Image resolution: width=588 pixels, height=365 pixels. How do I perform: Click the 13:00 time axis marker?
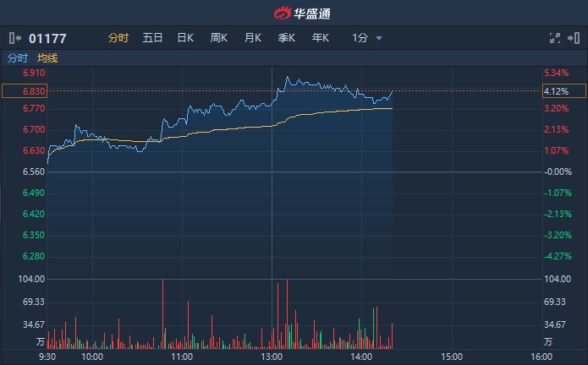pyautogui.click(x=272, y=357)
